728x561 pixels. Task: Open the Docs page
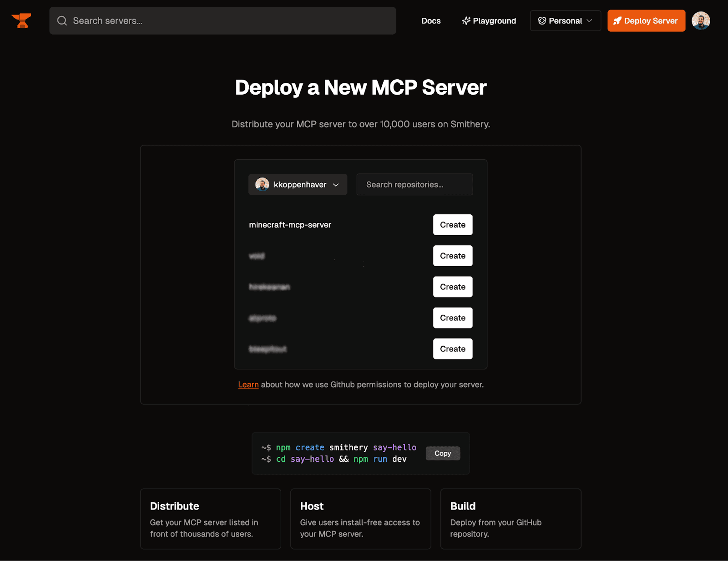pos(430,20)
